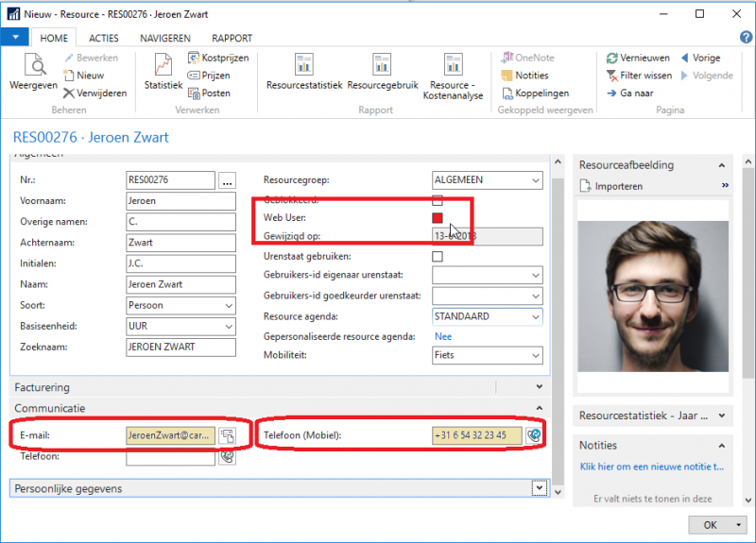
Task: Open Resource - Kostenanalyse report
Action: (x=453, y=76)
